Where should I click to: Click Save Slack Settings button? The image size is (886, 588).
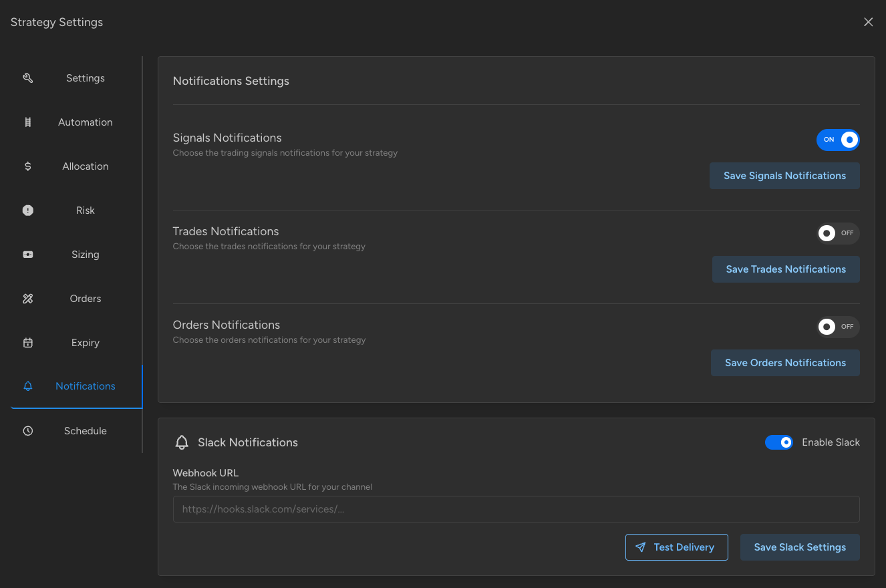pos(800,547)
